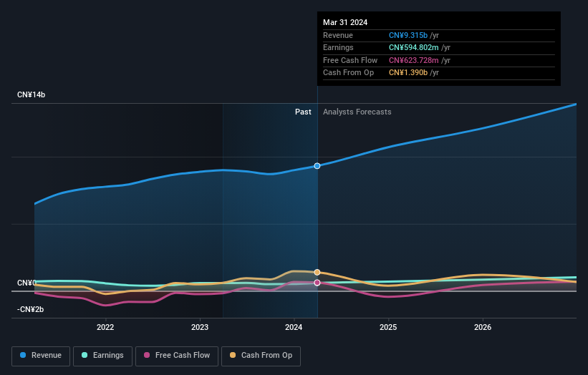Click the orange Cash From Op legend dot
Screen dimensions: 588x375
[233, 355]
